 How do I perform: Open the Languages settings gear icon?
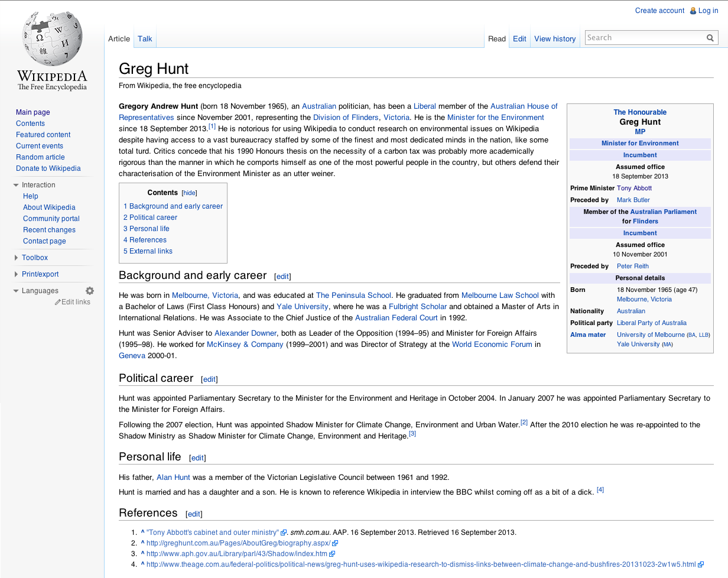[90, 291]
